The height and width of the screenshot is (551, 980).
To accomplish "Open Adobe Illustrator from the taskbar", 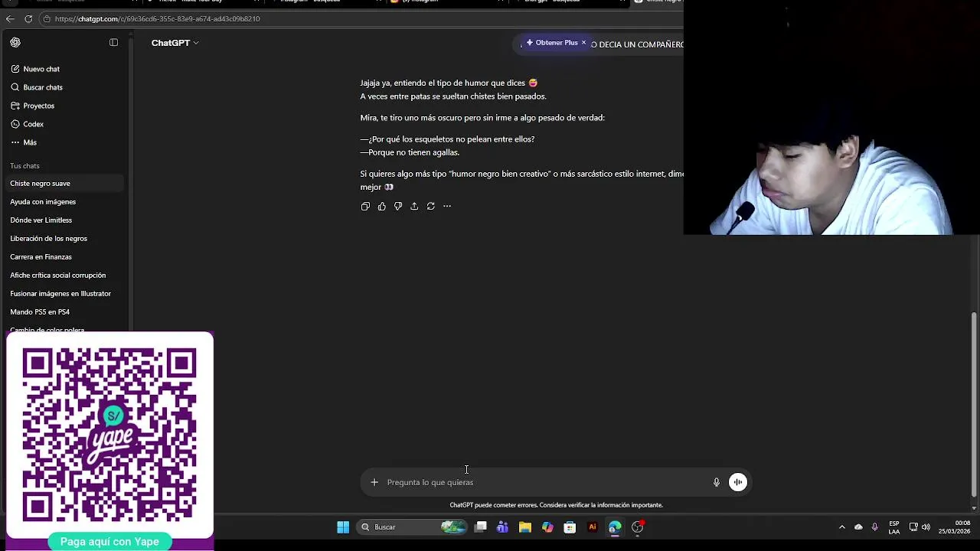I will [592, 527].
